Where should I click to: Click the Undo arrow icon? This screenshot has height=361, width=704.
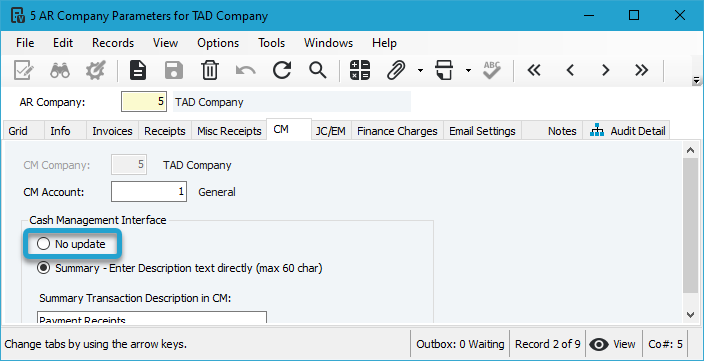tap(246, 70)
